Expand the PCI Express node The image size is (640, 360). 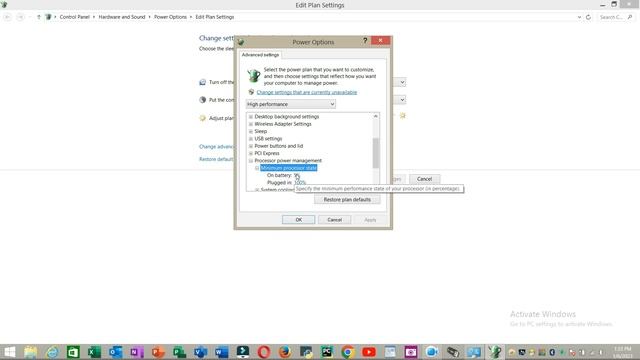(x=251, y=153)
